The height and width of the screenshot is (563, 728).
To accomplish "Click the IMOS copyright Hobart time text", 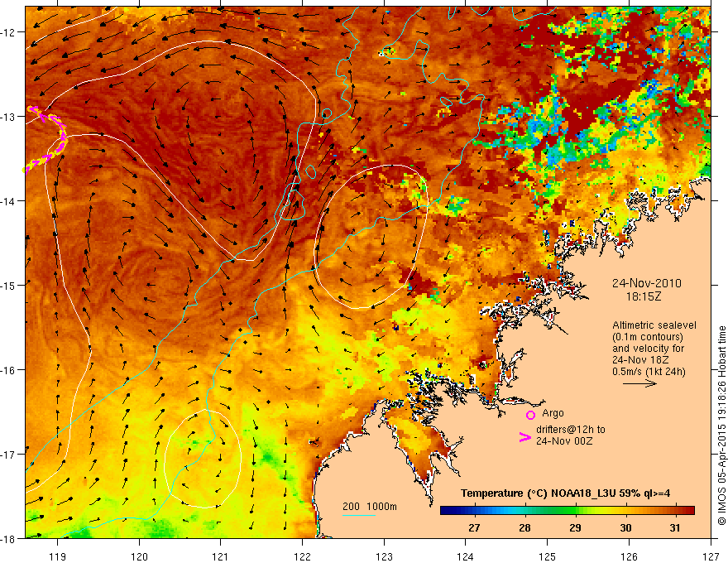I will (721, 426).
